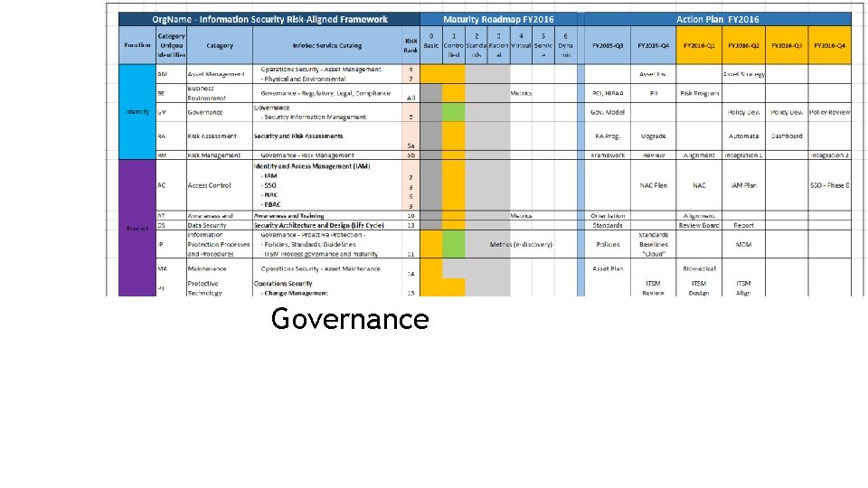Click the Policy Review action cell
The height and width of the screenshot is (488, 868).
(829, 112)
